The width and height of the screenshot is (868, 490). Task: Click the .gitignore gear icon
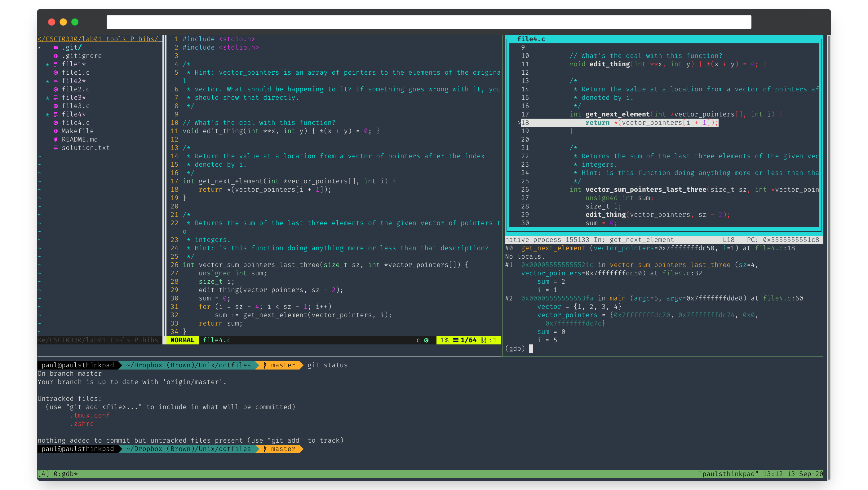pyautogui.click(x=55, y=56)
